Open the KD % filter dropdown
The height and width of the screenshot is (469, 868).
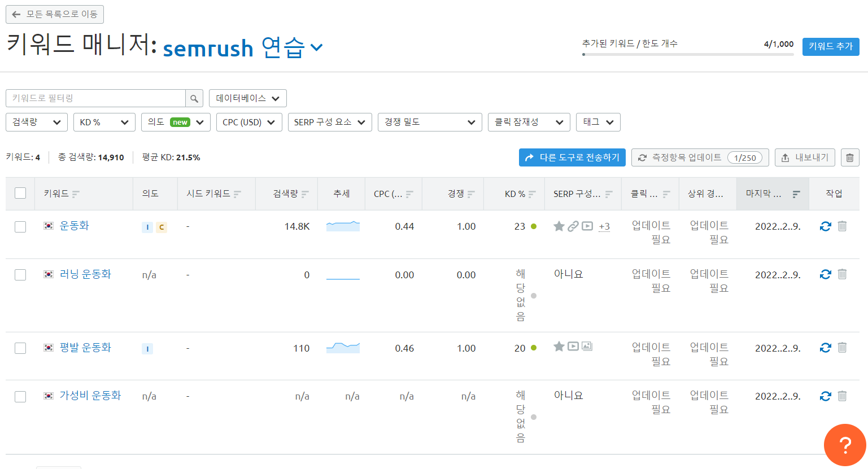coord(104,122)
